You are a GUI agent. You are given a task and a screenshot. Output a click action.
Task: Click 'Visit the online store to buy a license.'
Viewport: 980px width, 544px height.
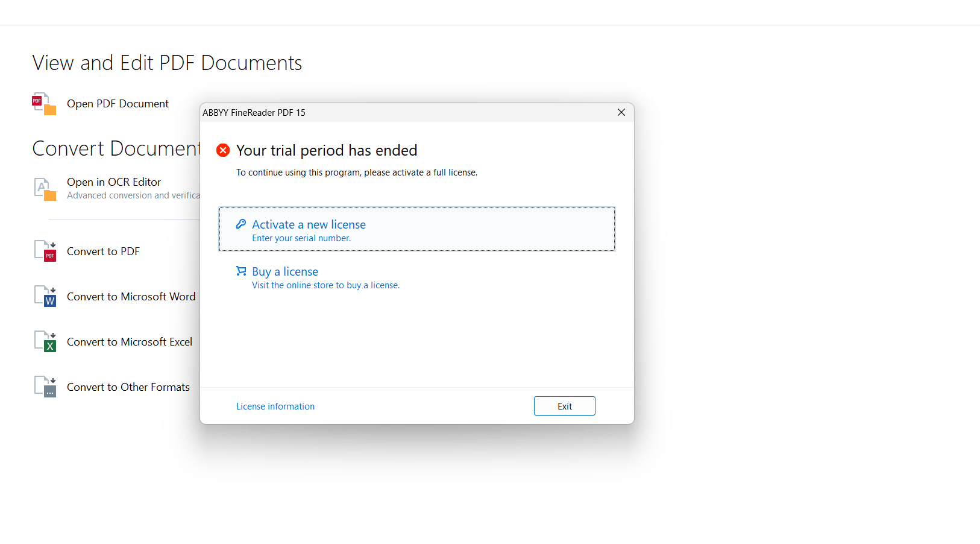pos(325,285)
